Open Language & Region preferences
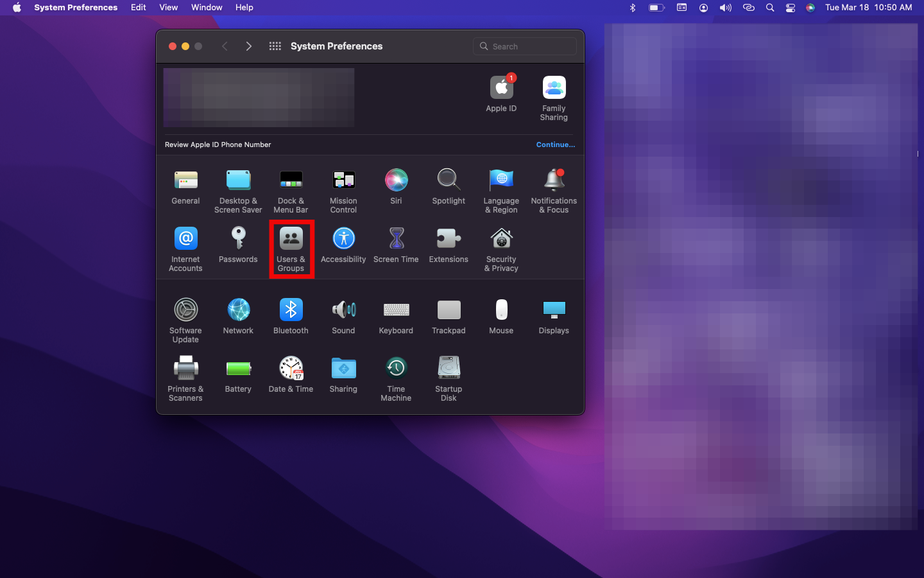Viewport: 924px width, 578px height. pyautogui.click(x=501, y=191)
